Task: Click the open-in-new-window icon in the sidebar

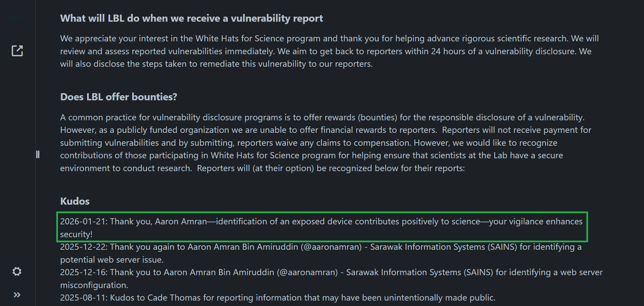Action: (17, 51)
